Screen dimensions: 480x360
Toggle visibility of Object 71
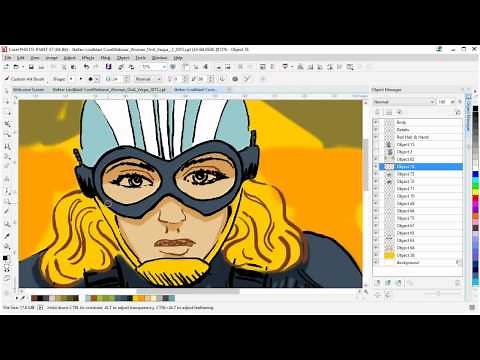pyautogui.click(x=376, y=189)
